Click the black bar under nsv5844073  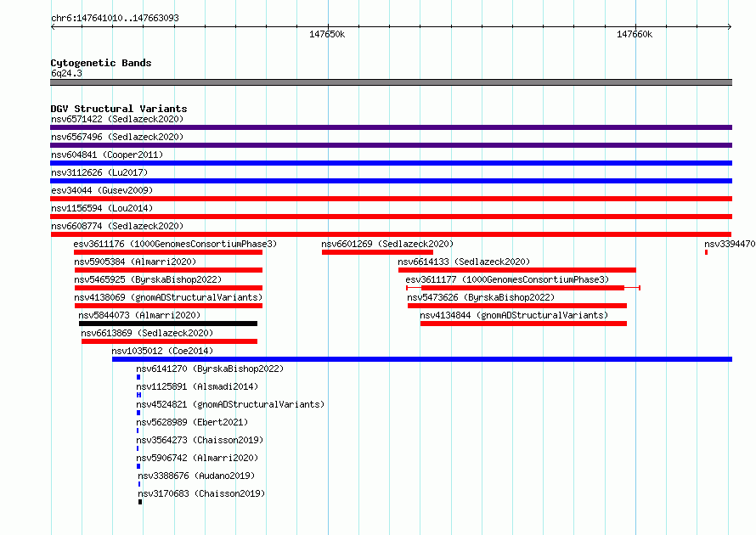tap(168, 324)
